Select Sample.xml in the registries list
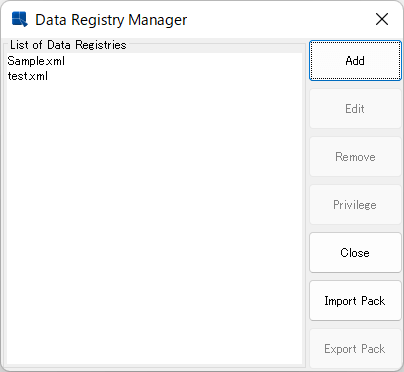The width and height of the screenshot is (404, 372). tap(36, 61)
